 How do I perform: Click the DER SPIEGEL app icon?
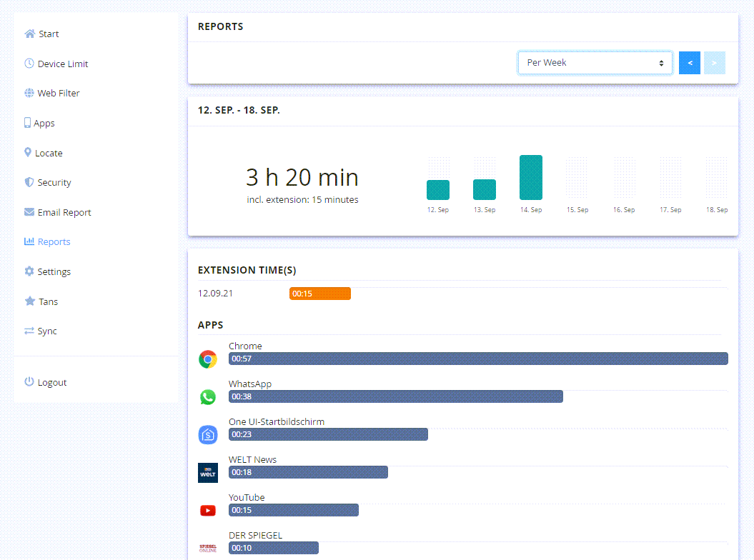pyautogui.click(x=208, y=548)
